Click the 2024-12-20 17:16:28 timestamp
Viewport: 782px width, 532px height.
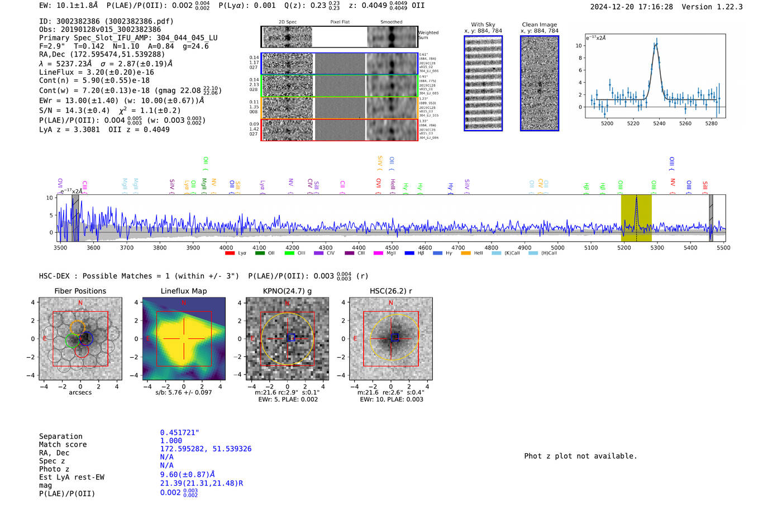[x=632, y=7]
